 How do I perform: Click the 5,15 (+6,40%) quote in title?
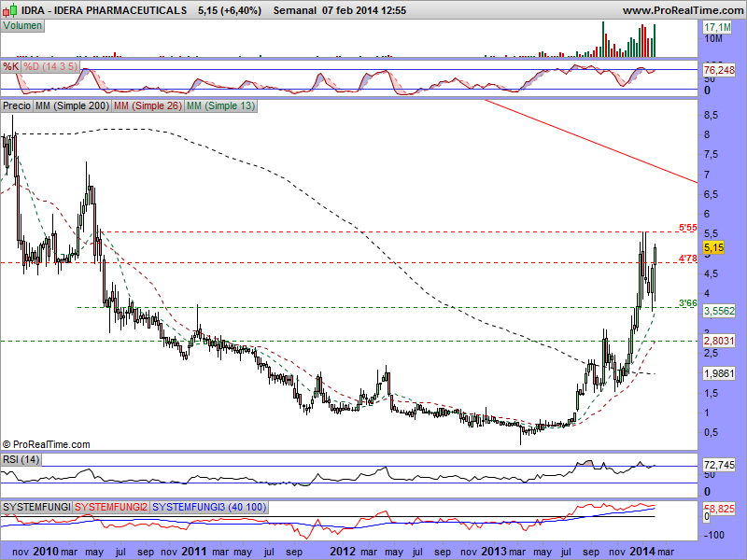229,10
